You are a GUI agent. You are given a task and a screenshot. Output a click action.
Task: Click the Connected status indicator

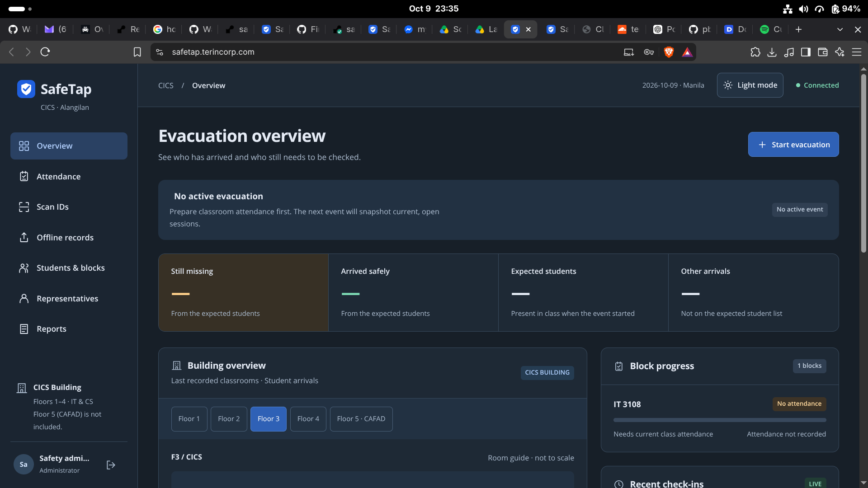[x=817, y=85]
